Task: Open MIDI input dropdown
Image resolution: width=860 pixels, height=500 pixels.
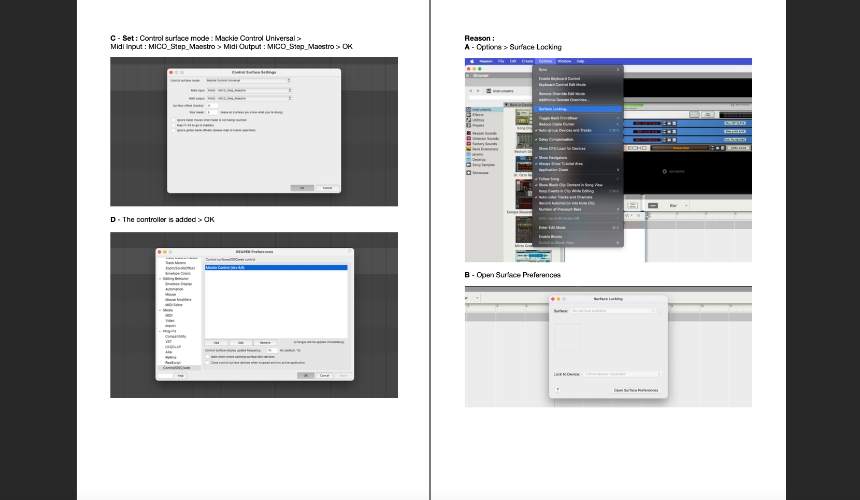Action: click(x=248, y=90)
